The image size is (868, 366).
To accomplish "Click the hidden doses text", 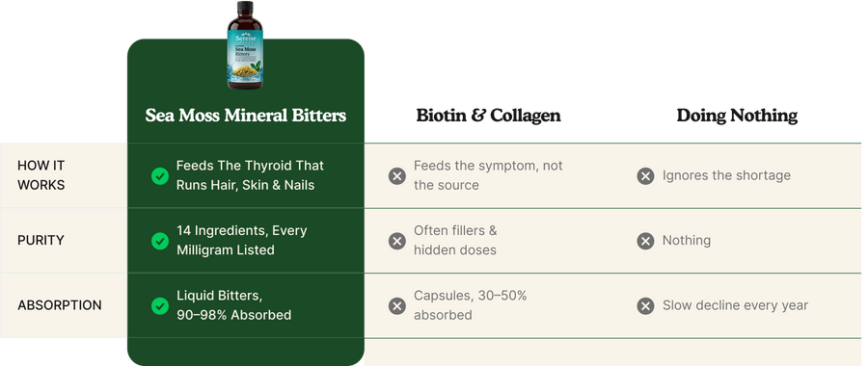I will [x=455, y=249].
